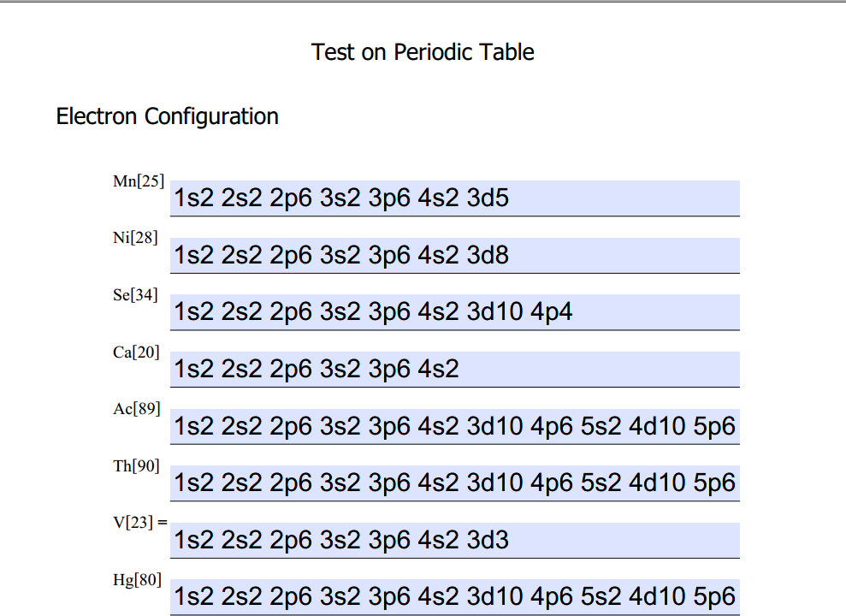Click the Hg[80] element label
This screenshot has height=616, width=846.
pyautogui.click(x=137, y=580)
